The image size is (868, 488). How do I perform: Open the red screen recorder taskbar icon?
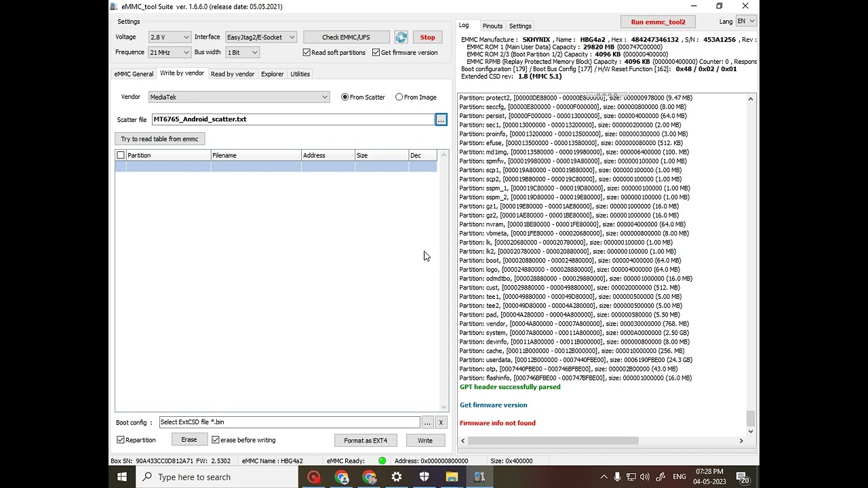click(313, 477)
